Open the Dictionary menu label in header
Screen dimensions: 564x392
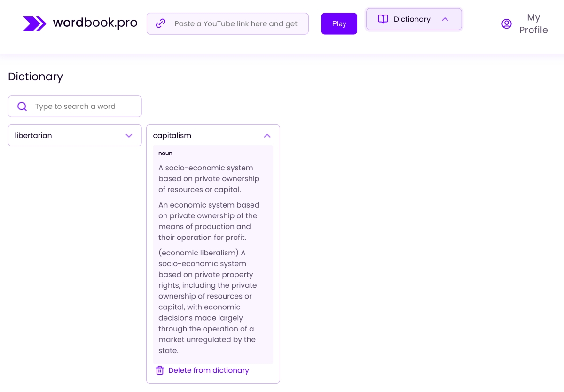tap(412, 19)
